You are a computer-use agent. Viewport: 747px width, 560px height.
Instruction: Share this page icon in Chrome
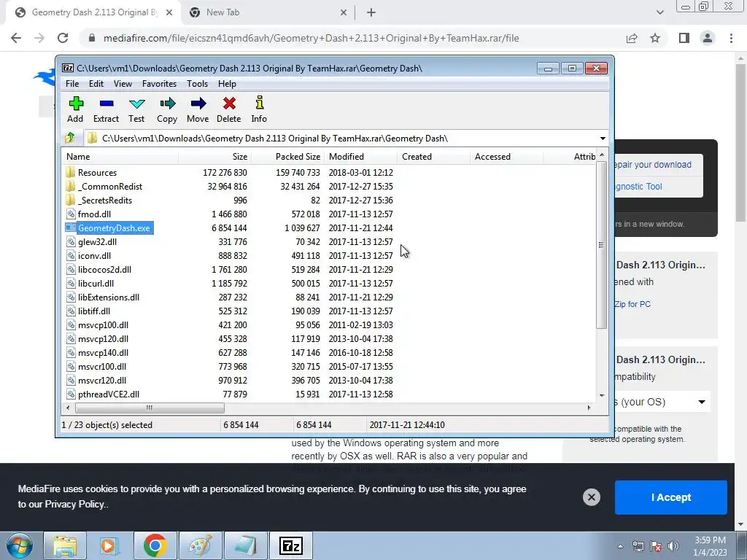(x=632, y=38)
